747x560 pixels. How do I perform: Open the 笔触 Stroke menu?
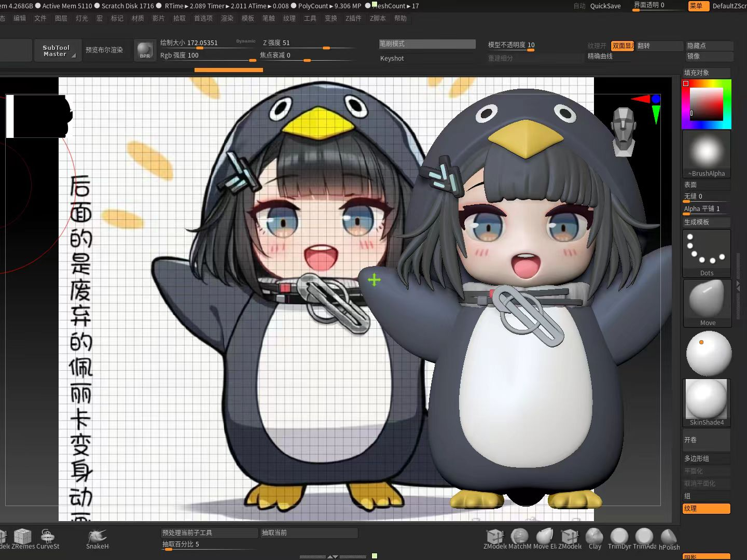[269, 18]
